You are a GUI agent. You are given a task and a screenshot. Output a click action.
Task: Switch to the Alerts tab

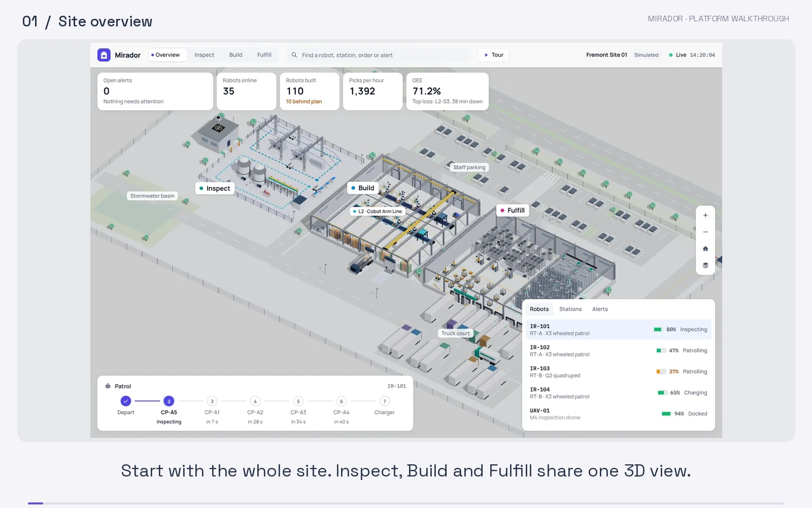click(x=600, y=309)
